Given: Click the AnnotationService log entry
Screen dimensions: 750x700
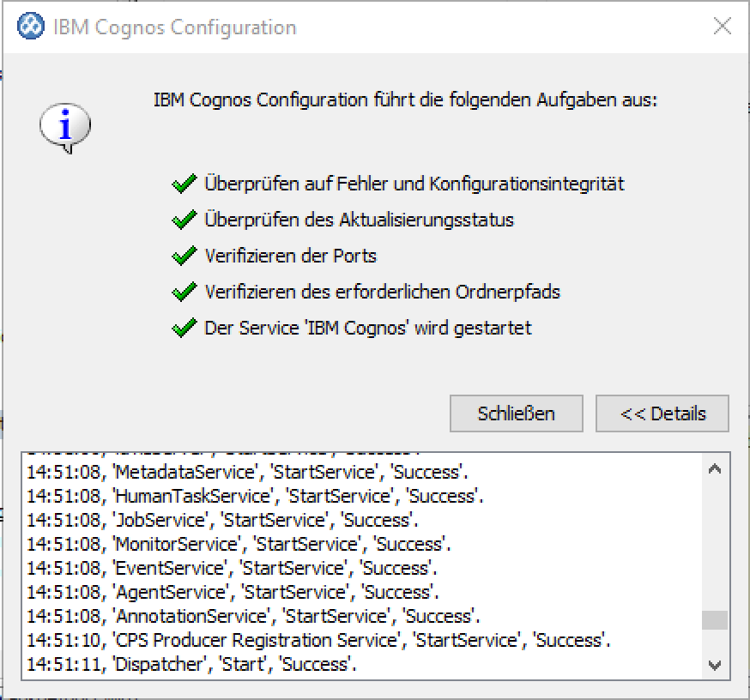Looking at the screenshot, I should pos(253,616).
